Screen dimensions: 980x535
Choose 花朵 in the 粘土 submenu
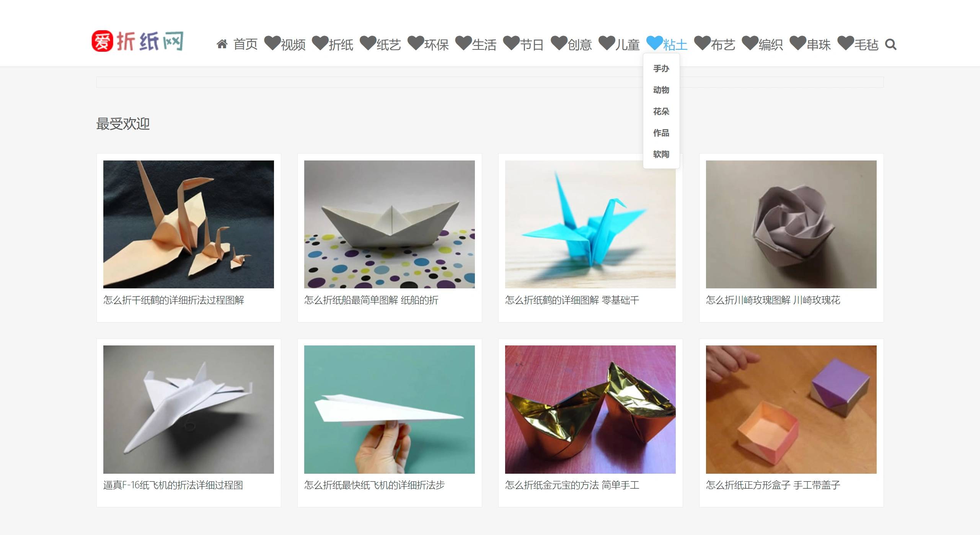[x=661, y=111]
